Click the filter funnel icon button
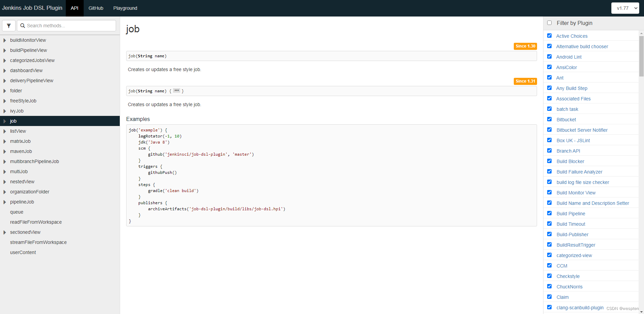The width and height of the screenshot is (644, 314). click(9, 26)
